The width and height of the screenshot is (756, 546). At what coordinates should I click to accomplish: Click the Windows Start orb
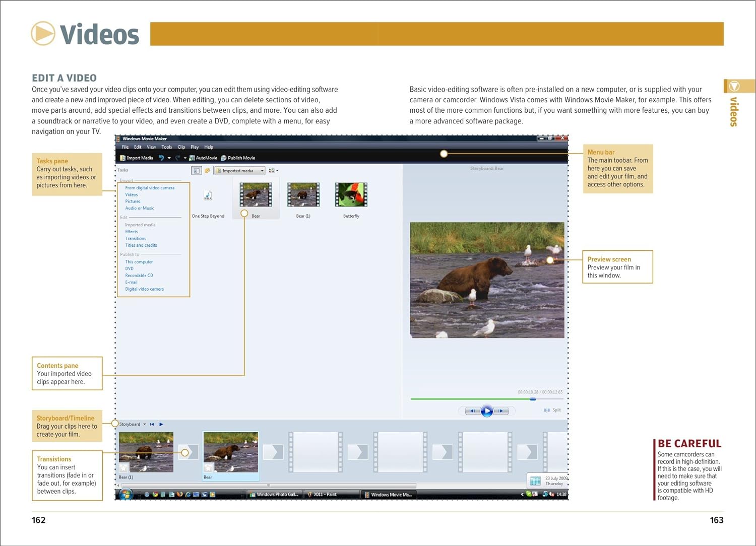coord(125,494)
